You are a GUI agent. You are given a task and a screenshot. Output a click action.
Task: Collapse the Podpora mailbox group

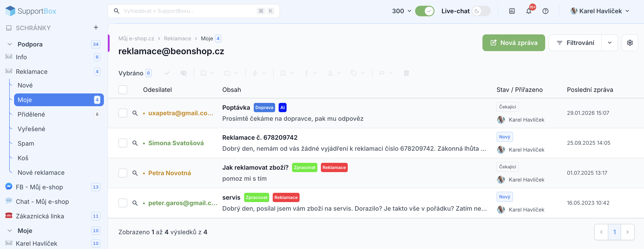coord(10,44)
